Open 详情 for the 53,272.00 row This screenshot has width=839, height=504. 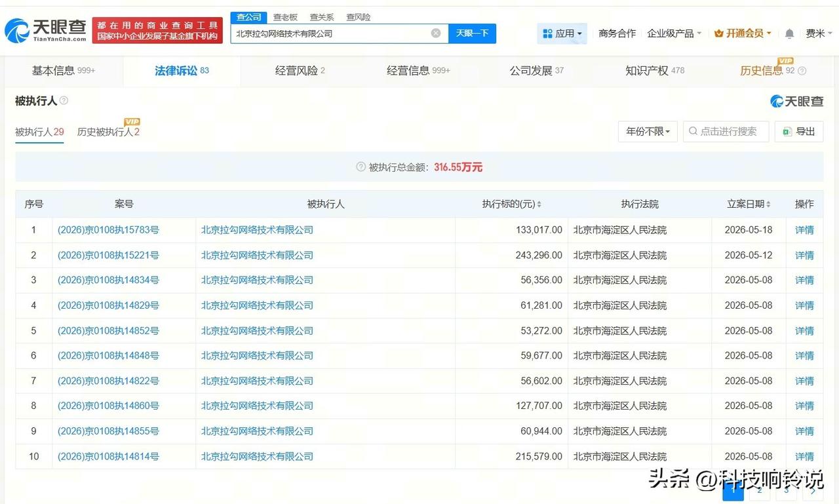tap(804, 331)
